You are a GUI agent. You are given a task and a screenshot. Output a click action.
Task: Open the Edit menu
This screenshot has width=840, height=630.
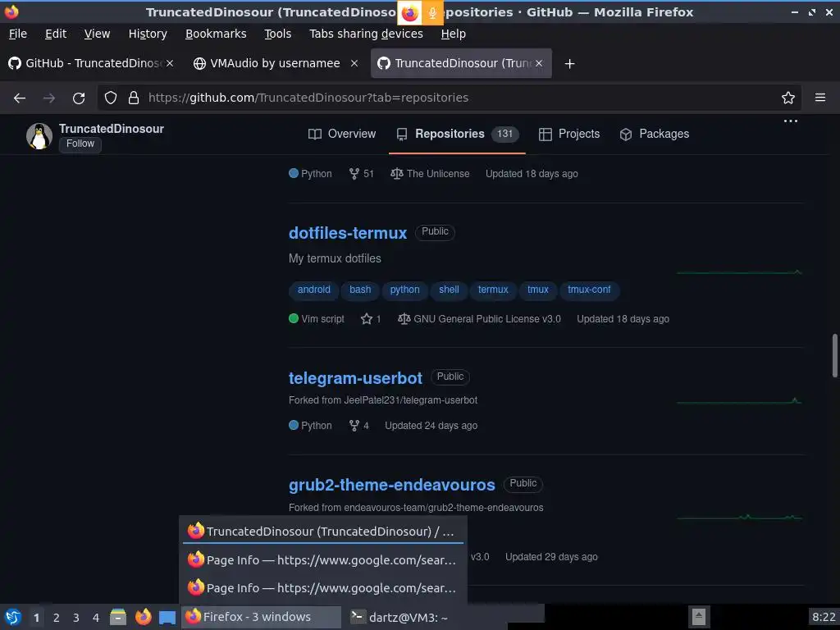[56, 34]
